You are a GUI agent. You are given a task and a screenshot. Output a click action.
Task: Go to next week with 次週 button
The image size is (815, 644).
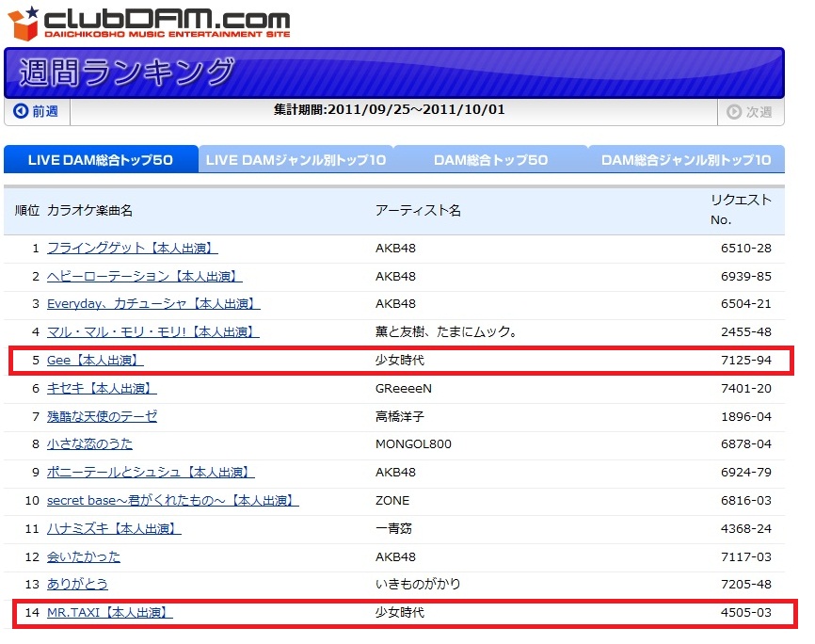(750, 112)
